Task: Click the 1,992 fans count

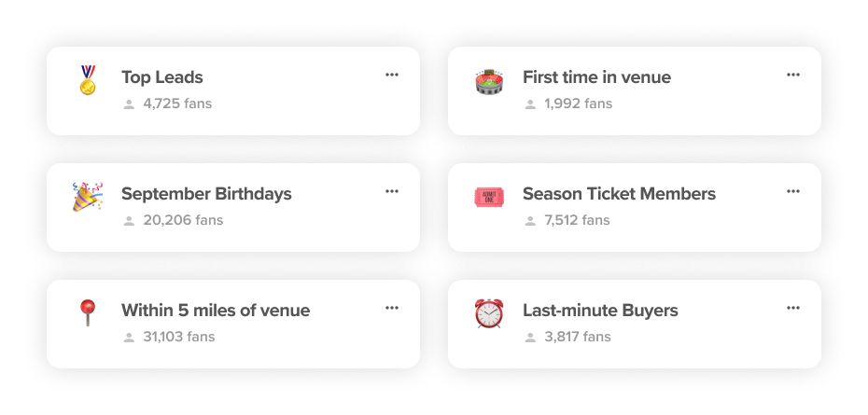Action: [578, 104]
